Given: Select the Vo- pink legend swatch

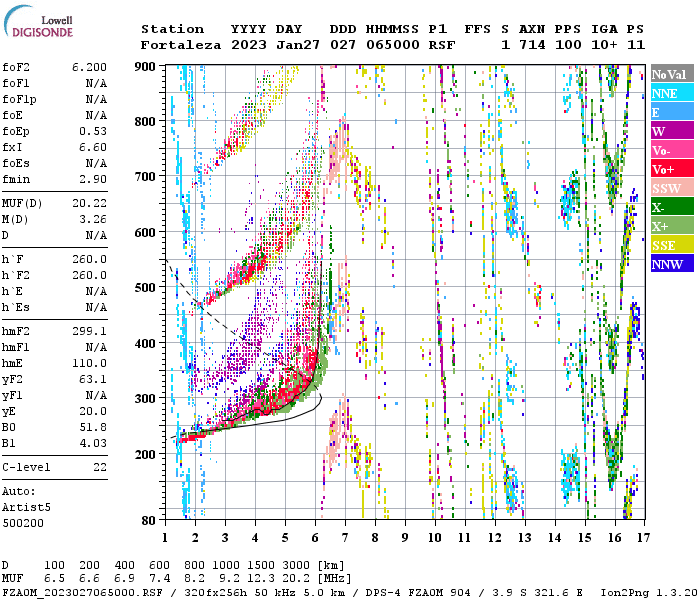Looking at the screenshot, I should click(672, 150).
